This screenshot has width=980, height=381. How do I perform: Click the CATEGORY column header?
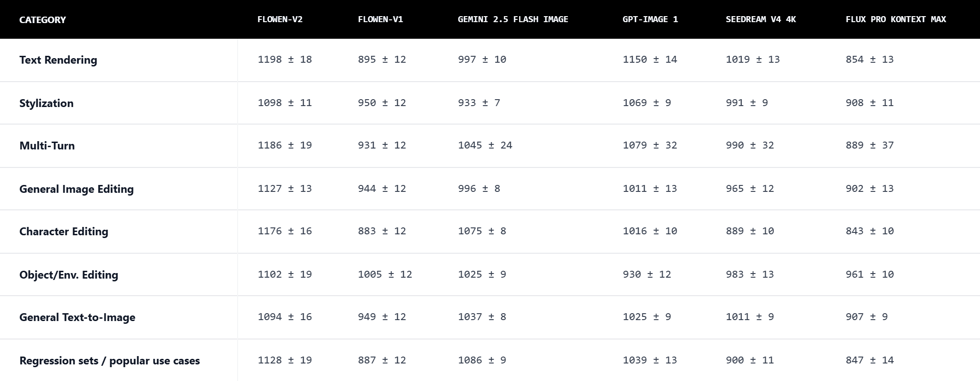42,20
